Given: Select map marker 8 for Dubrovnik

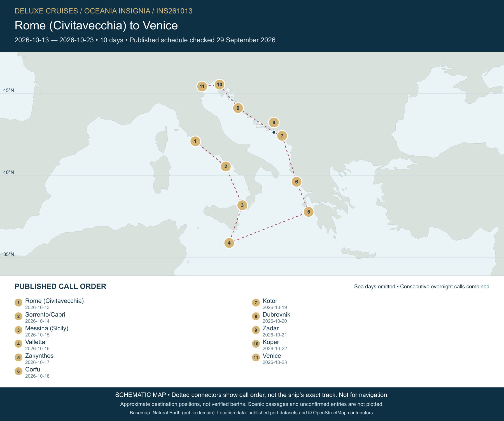Looking at the screenshot, I should [x=274, y=122].
